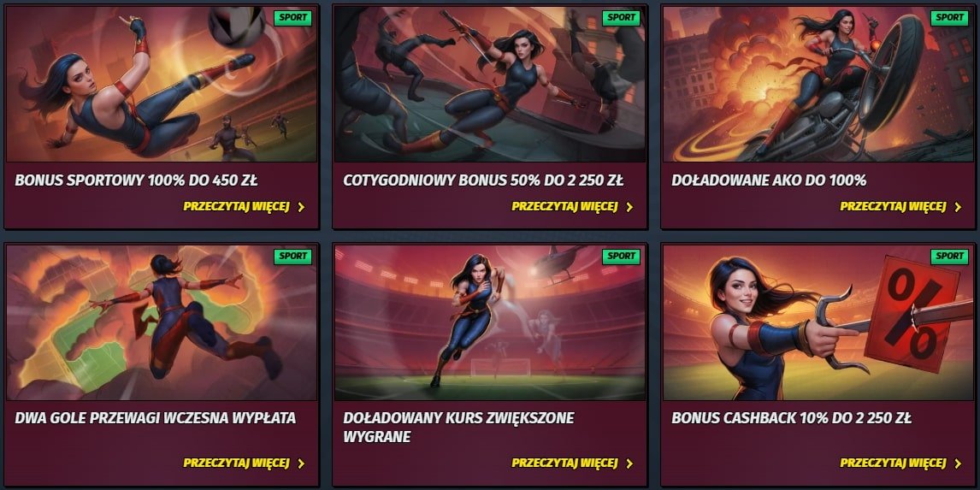
Task: Click SPORT tag on Bonus Cashback card
Action: tap(949, 256)
